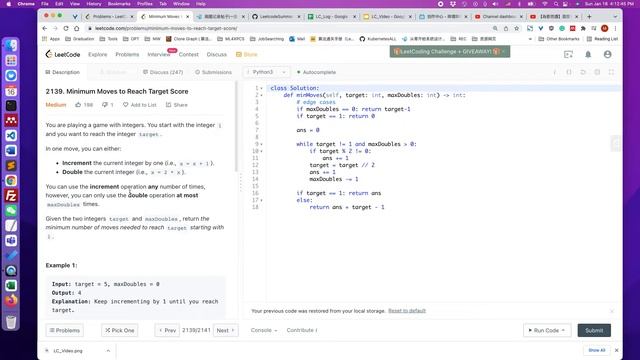Image resolution: width=640 pixels, height=360 pixels.
Task: Open the Problems nav item
Action: click(127, 54)
